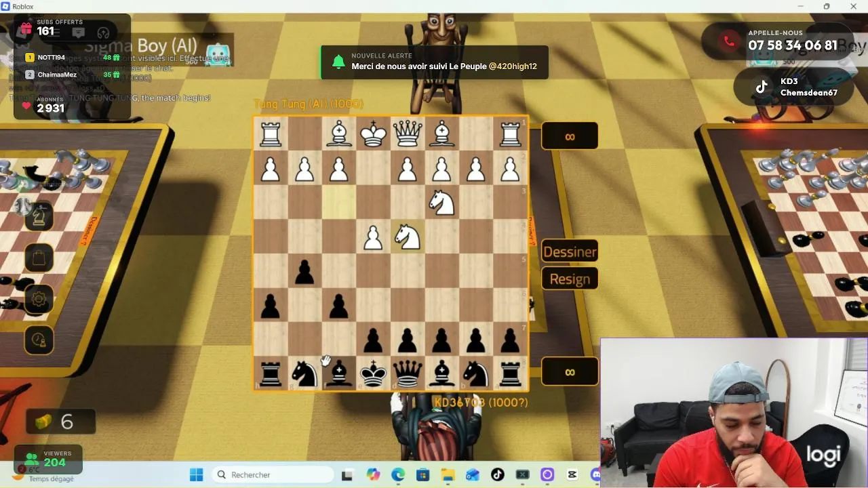Open the clock-and-pawn time control icon
This screenshot has height=488, width=868.
coord(39,340)
